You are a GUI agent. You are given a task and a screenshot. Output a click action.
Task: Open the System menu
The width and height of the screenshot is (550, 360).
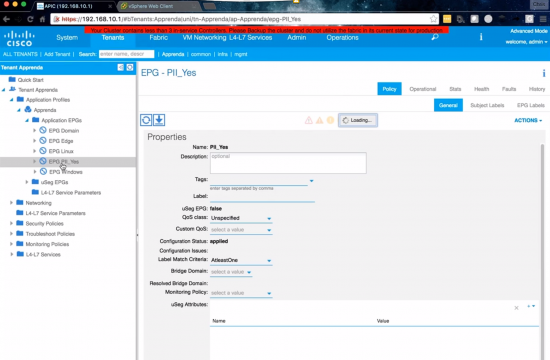coord(67,37)
